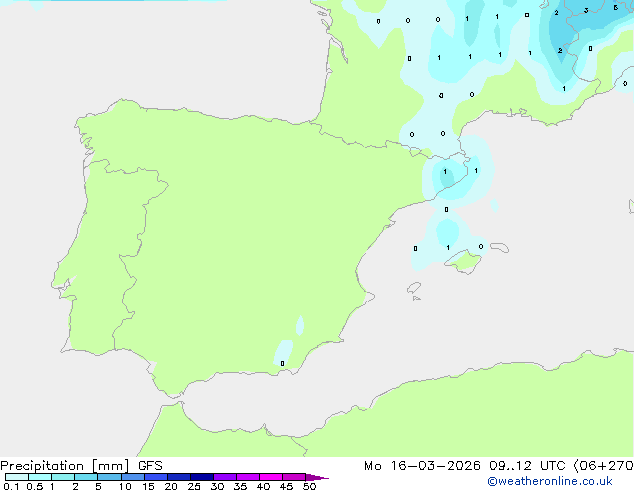
Task: Pick the 15–20 mm legend swatch
Action: [155, 477]
